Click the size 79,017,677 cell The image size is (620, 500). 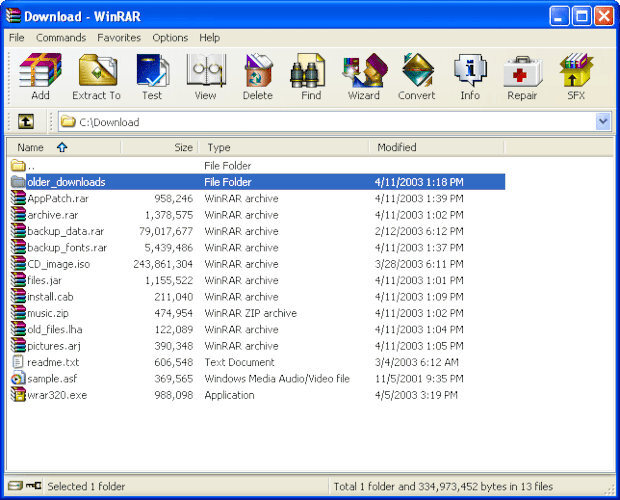coord(166,231)
